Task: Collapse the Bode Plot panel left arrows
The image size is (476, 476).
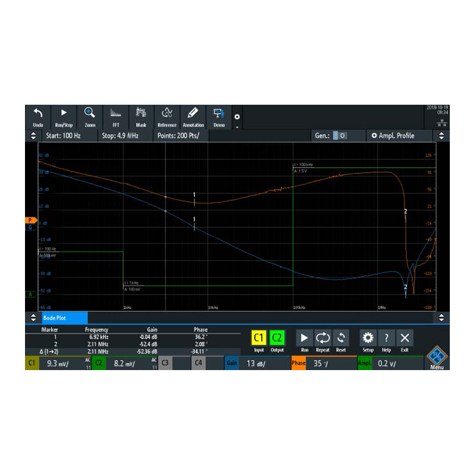Action: click(x=33, y=318)
